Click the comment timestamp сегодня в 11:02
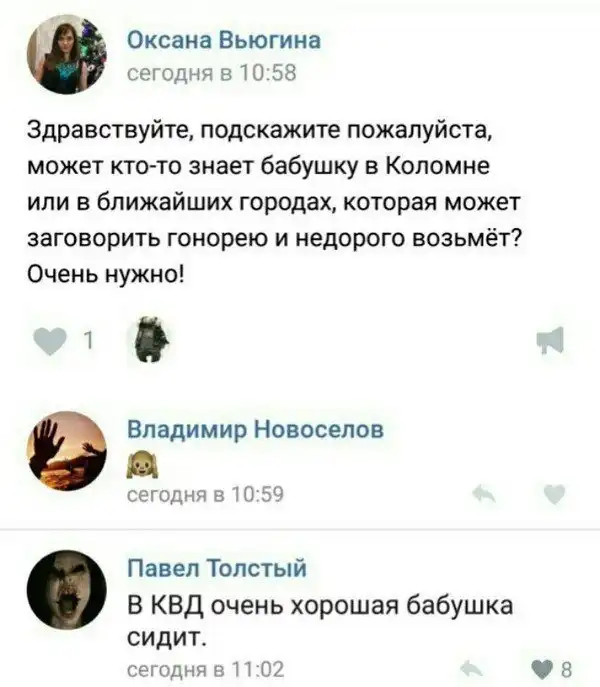600x687 pixels. pyautogui.click(x=206, y=669)
